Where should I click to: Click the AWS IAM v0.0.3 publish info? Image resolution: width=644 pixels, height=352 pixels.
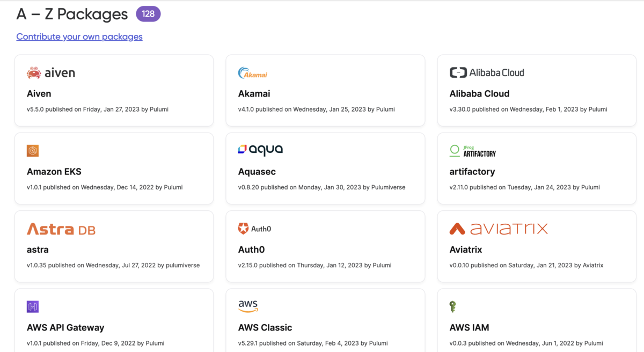click(526, 343)
